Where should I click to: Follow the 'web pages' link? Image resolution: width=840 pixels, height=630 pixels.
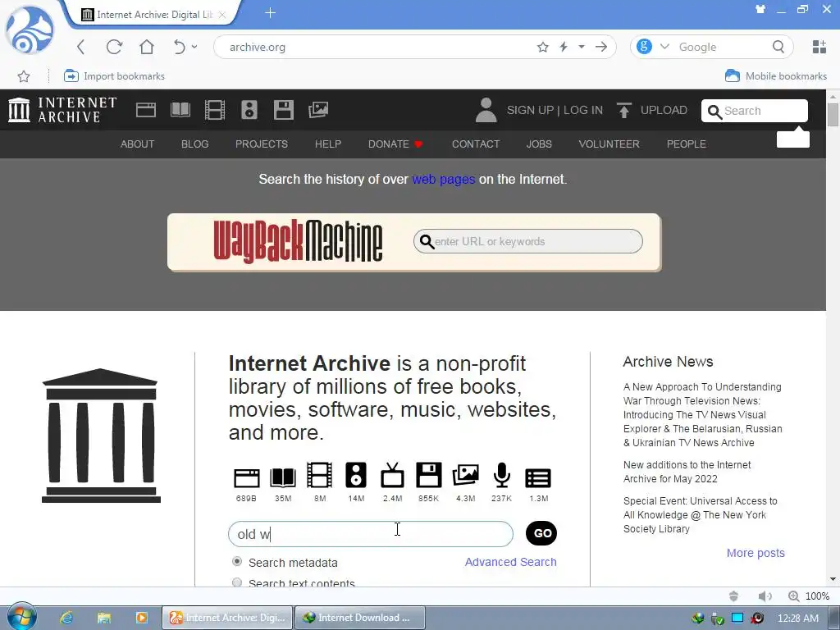click(x=444, y=179)
